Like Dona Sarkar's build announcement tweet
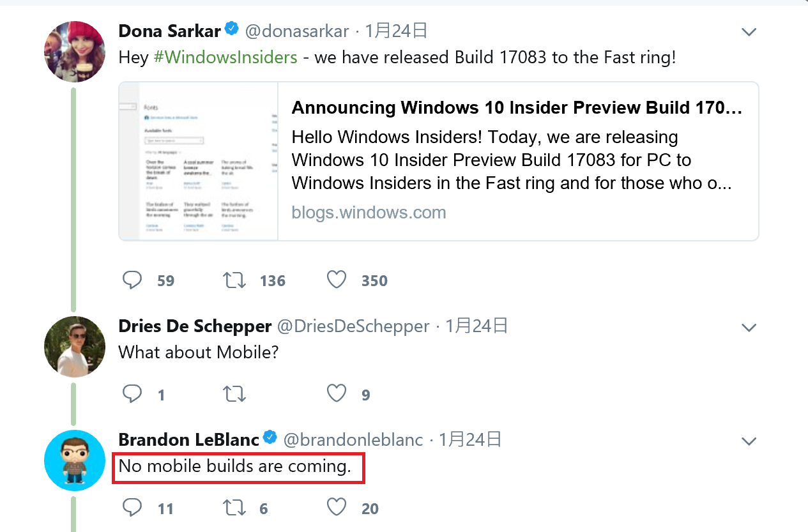Viewport: 808px width, 532px height. pos(336,280)
